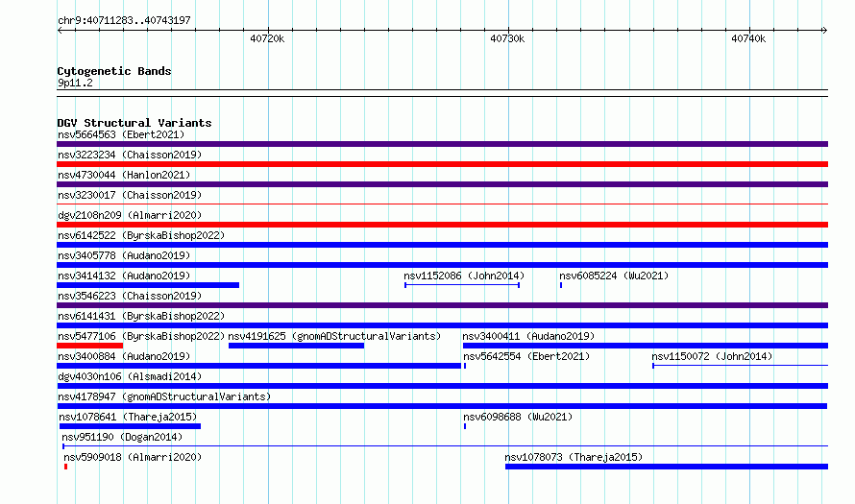
Task: Click the nsv951190 (Dogan2014) label
Action: [122, 437]
